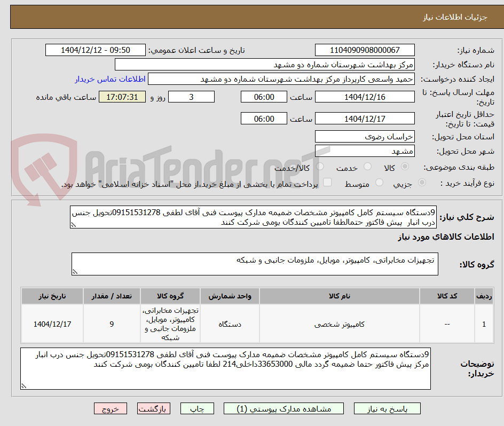The image size is (504, 426).
Task: Open 'اطلاعات تماس خریدار' link
Action: [110, 79]
